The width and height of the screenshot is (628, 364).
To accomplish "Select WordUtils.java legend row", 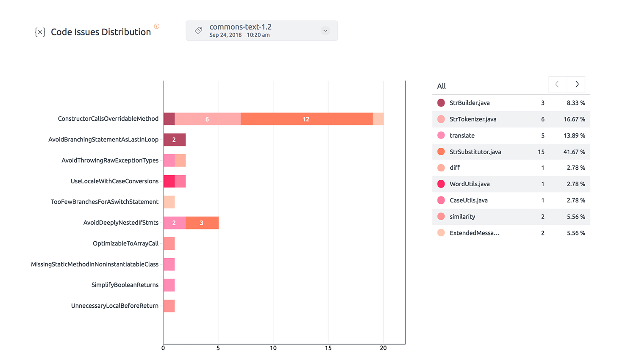I will coord(470,184).
